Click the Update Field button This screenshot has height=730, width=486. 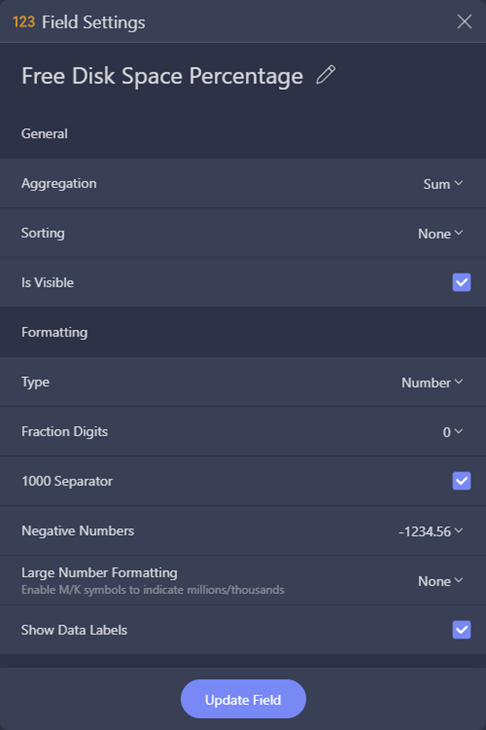click(243, 699)
